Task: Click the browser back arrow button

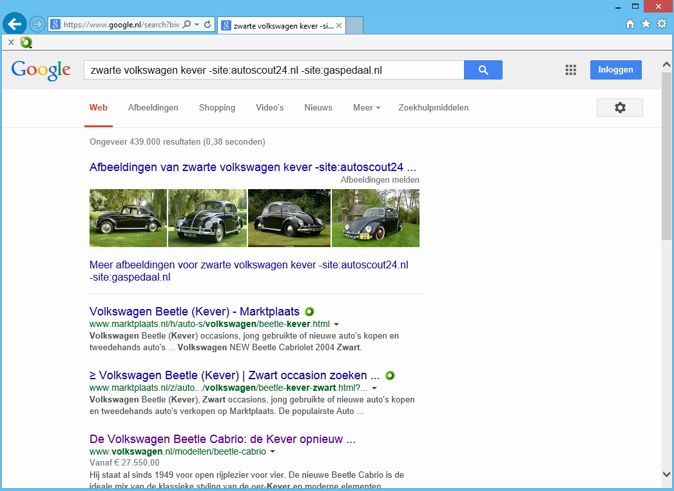Action: pos(15,24)
